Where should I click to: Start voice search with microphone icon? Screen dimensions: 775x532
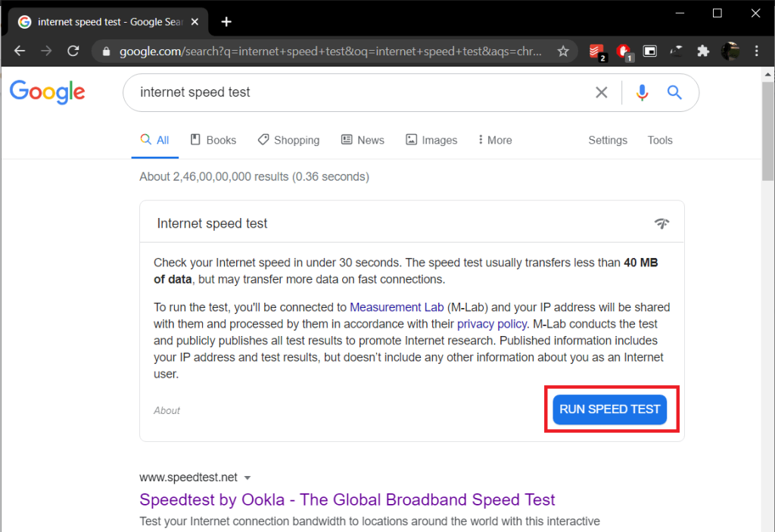pos(643,92)
